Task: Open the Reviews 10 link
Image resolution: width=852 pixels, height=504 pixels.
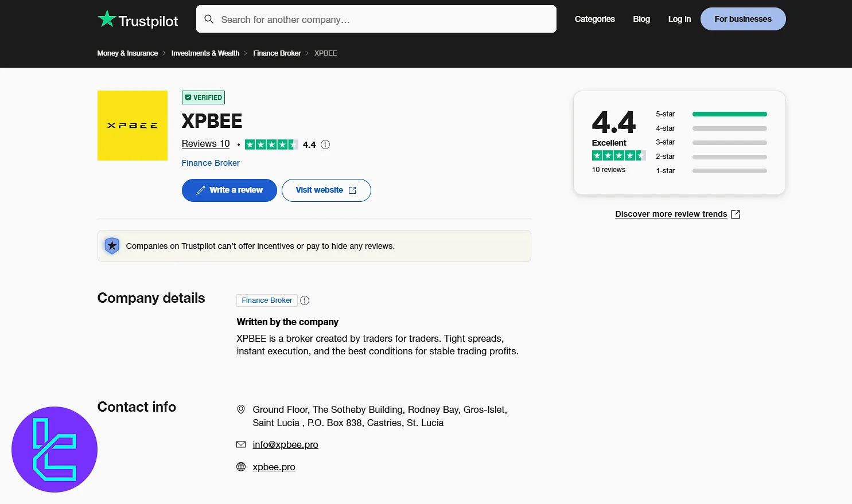Action: coord(206,144)
